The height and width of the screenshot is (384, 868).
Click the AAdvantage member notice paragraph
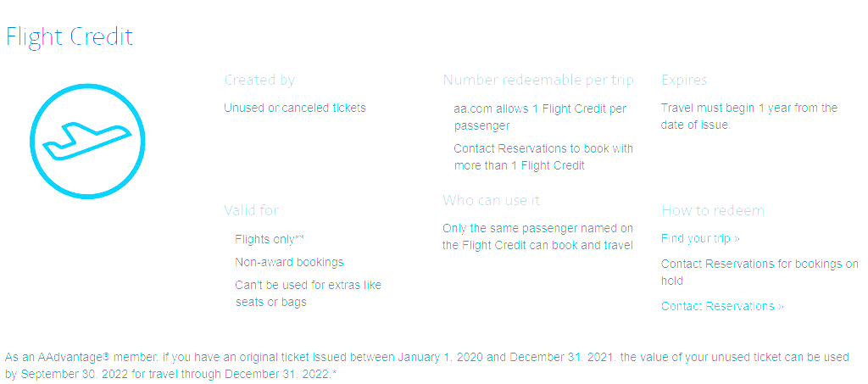[x=426, y=365]
